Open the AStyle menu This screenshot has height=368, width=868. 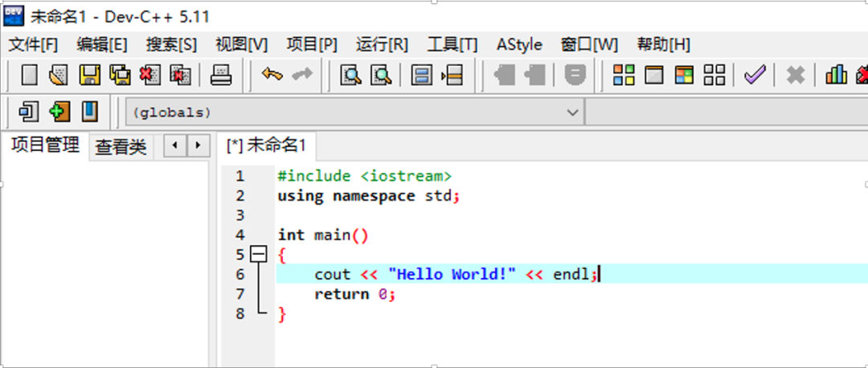[x=519, y=45]
